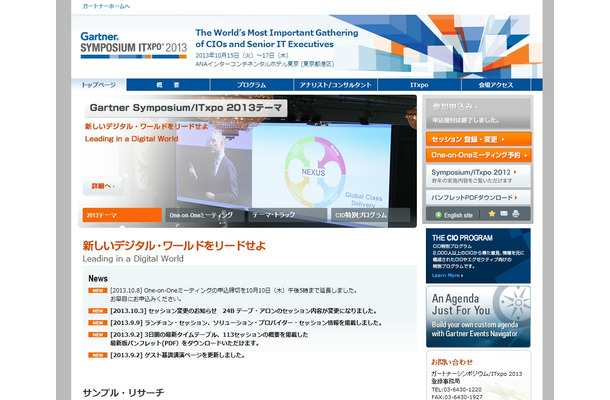The height and width of the screenshot is (400, 610).
Task: Click the Gartner Symposium ITxpo 2013 logo
Action: (x=133, y=45)
